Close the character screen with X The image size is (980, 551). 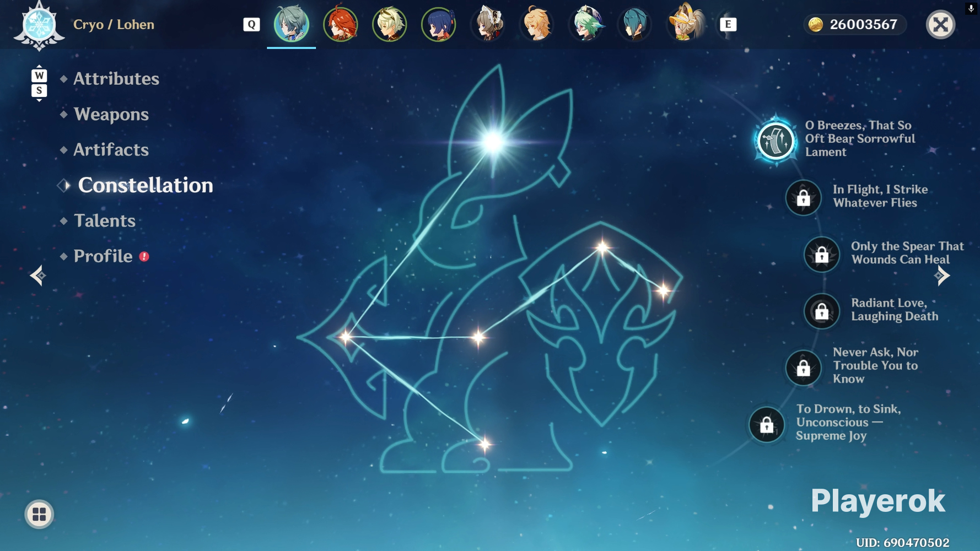point(940,24)
